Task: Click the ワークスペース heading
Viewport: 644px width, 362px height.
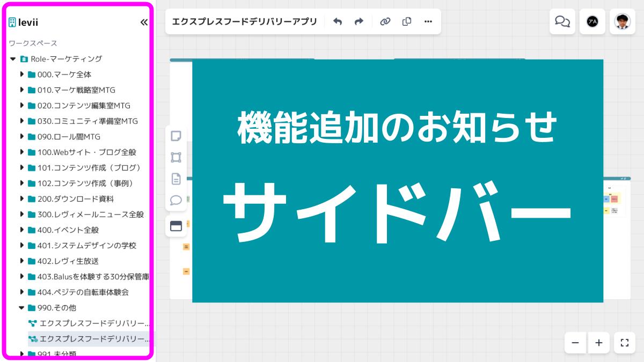Action: [x=33, y=43]
